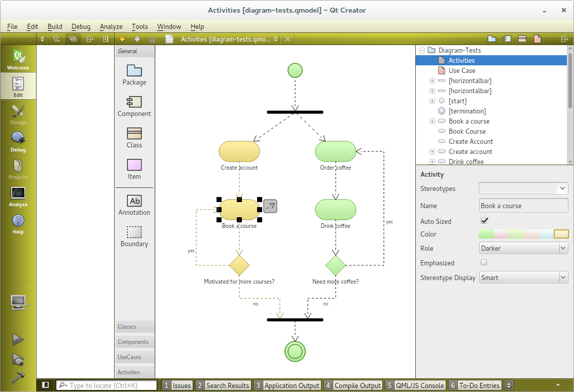Open the Analyze mode
Image resolution: width=574 pixels, height=392 pixels.
point(18,196)
